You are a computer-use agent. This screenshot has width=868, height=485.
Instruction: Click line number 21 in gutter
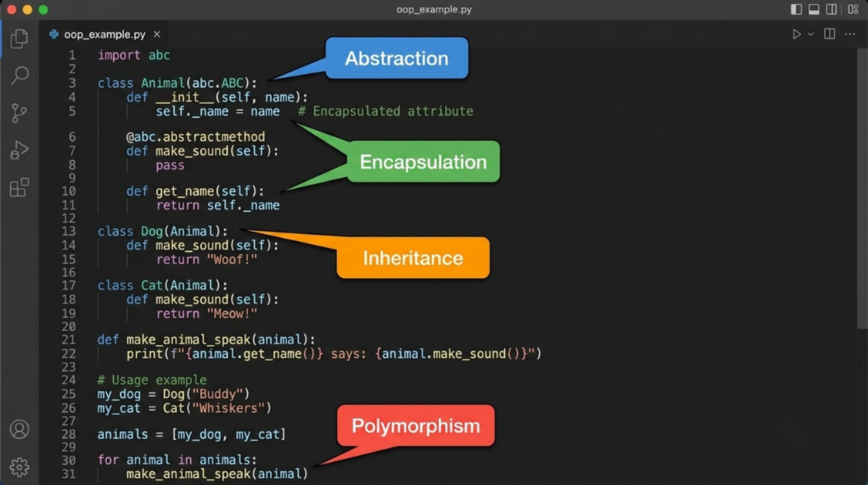pyautogui.click(x=69, y=339)
